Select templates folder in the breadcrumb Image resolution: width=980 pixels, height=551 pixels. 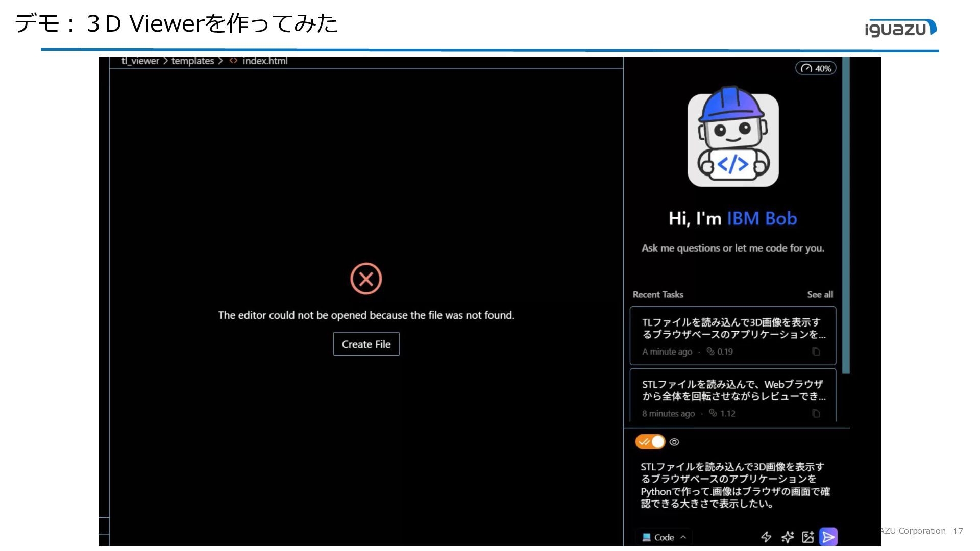tap(192, 61)
